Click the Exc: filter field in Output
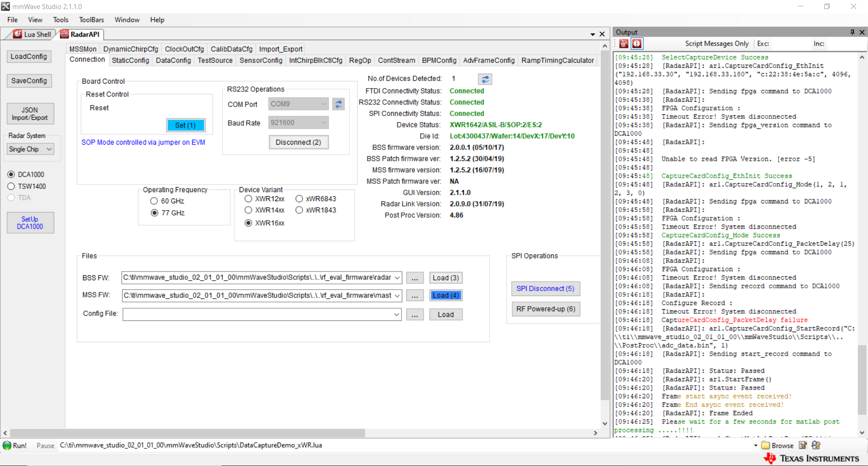This screenshot has width=868, height=466. click(x=789, y=44)
